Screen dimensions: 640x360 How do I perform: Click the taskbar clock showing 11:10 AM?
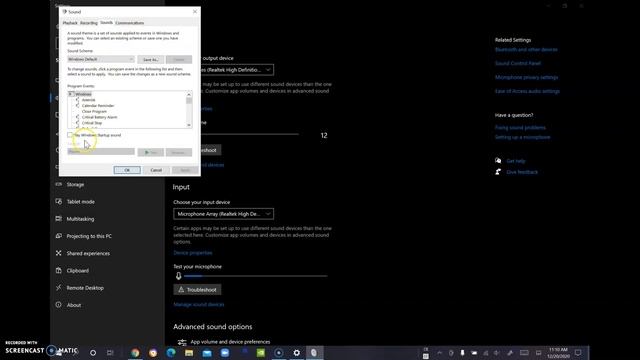pos(558,353)
